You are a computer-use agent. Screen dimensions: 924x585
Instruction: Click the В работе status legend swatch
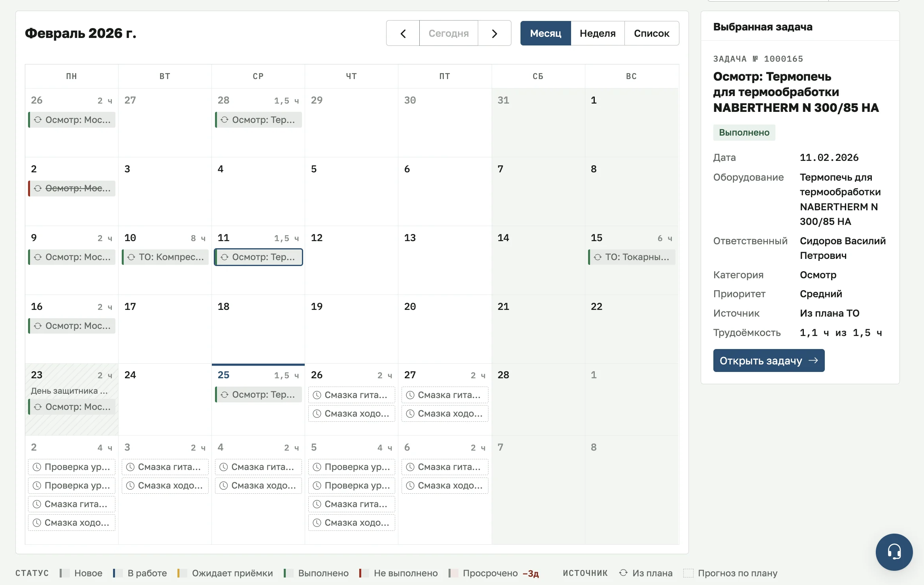(x=117, y=573)
